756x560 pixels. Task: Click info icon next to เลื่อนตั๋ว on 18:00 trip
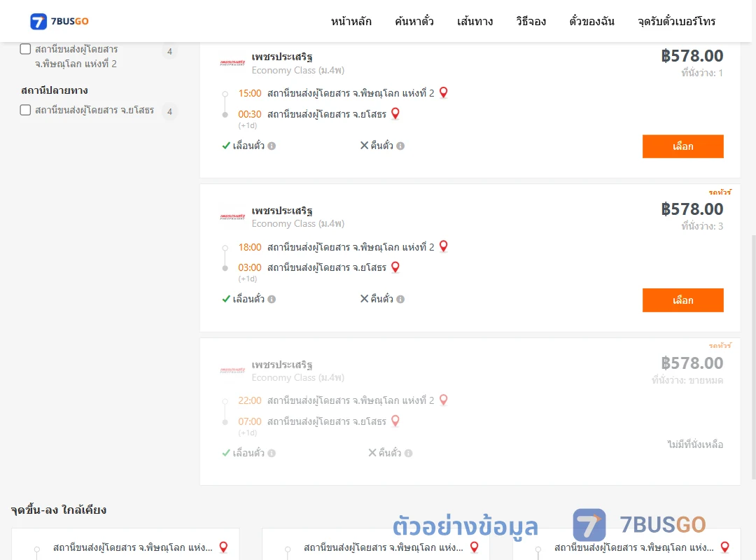click(x=272, y=299)
